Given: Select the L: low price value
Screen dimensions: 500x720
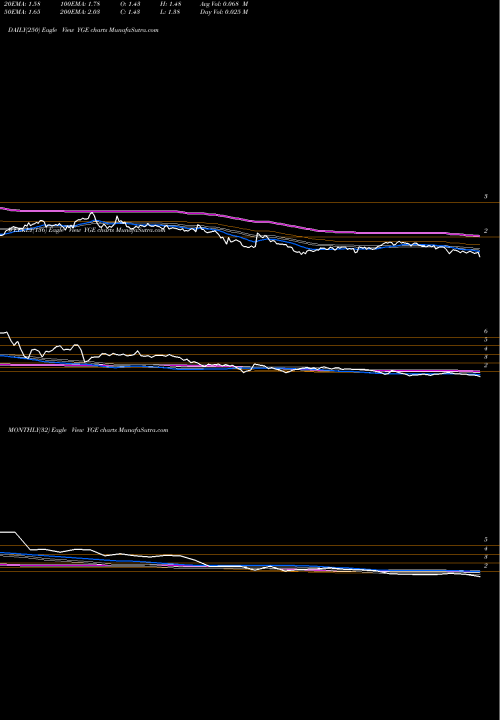Looking at the screenshot, I should click(x=170, y=12).
